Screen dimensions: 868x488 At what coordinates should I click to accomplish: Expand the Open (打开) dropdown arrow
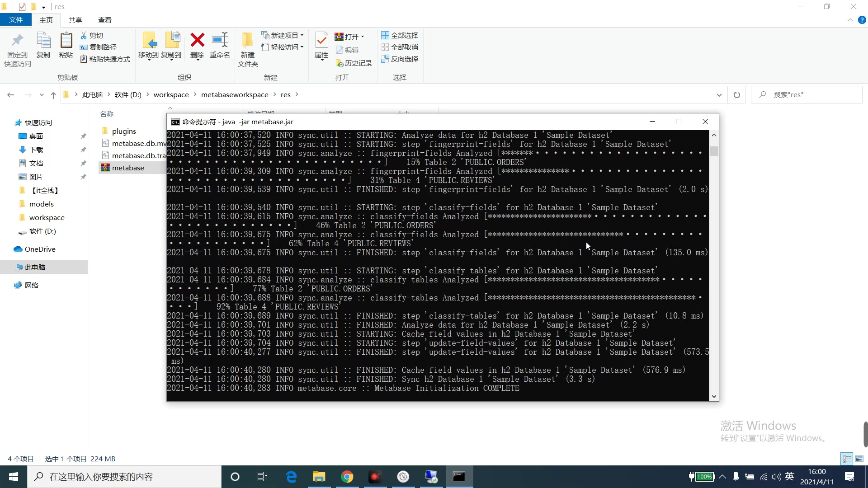pos(363,37)
